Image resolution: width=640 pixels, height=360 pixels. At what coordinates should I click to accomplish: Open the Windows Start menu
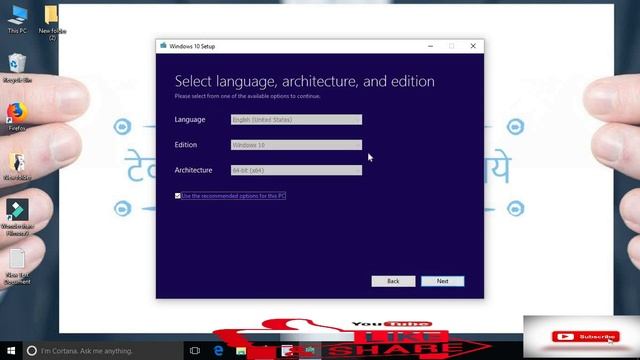click(11, 351)
